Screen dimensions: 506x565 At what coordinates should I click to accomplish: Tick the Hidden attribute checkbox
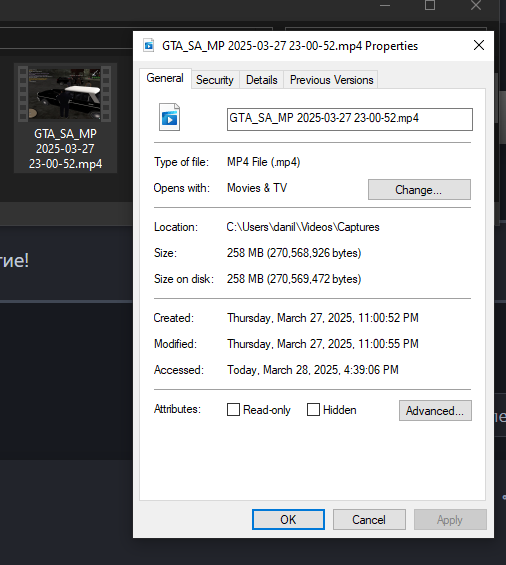pos(313,410)
